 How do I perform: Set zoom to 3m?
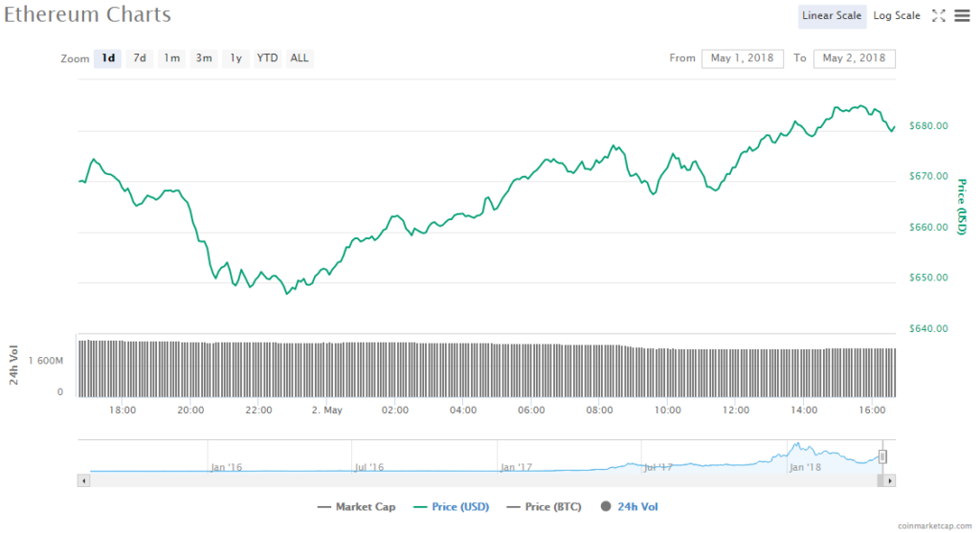pyautogui.click(x=204, y=58)
